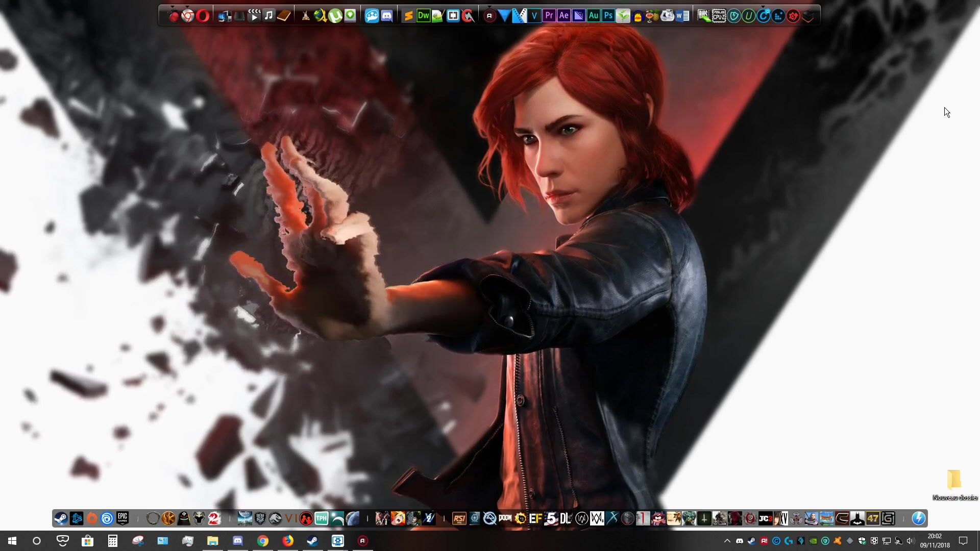The image size is (980, 551).
Task: Open Firefox from the Windows taskbar
Action: pyautogui.click(x=288, y=541)
